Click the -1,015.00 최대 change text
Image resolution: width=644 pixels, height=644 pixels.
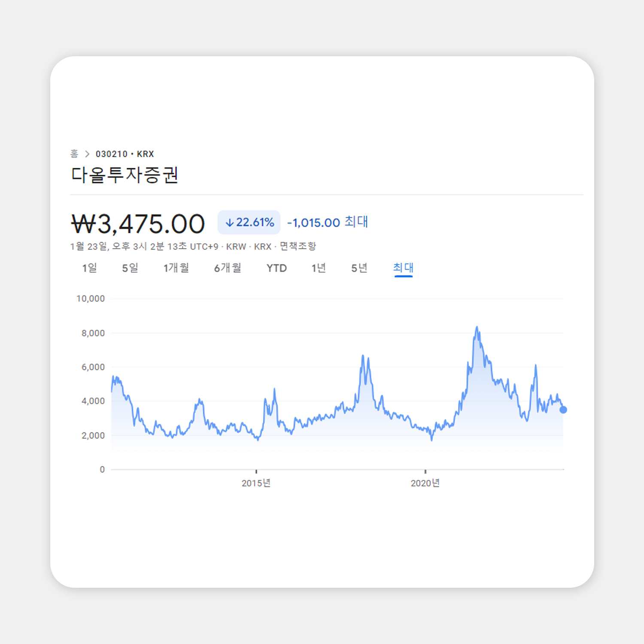(x=328, y=222)
